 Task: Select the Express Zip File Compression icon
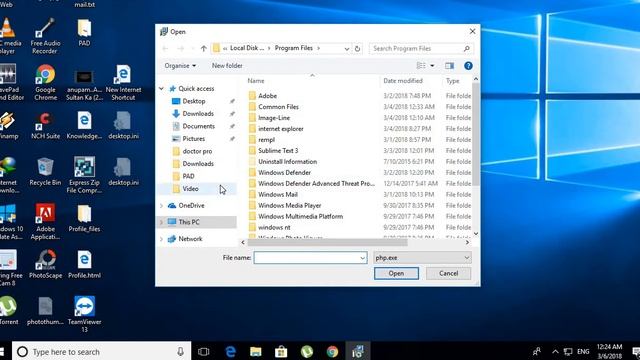pyautogui.click(x=84, y=176)
